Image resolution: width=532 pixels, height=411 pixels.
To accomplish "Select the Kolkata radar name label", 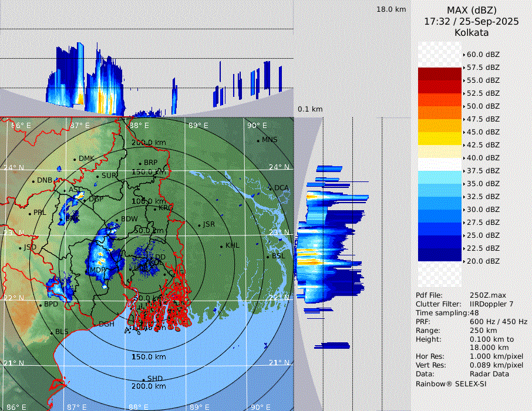I will (472, 32).
